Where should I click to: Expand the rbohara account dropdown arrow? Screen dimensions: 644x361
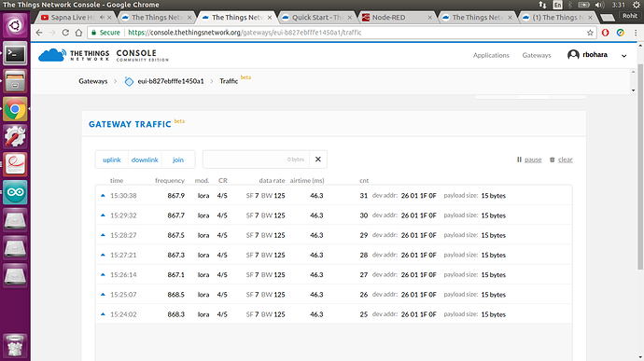tap(623, 56)
